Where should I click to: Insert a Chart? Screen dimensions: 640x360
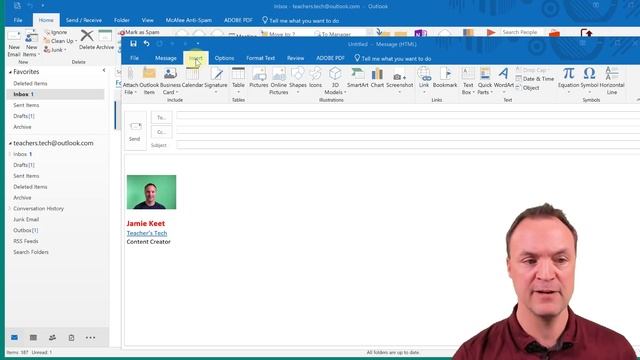point(377,78)
